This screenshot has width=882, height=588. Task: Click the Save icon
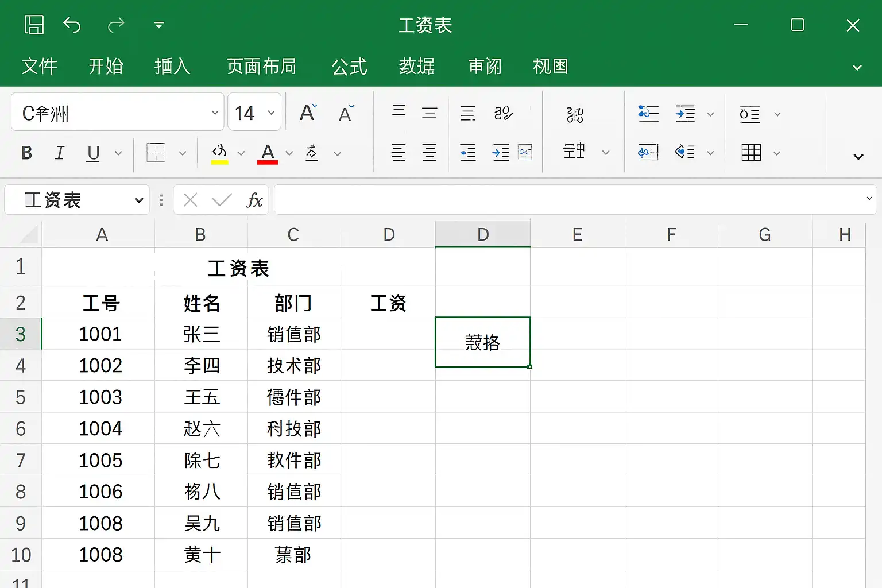point(34,25)
